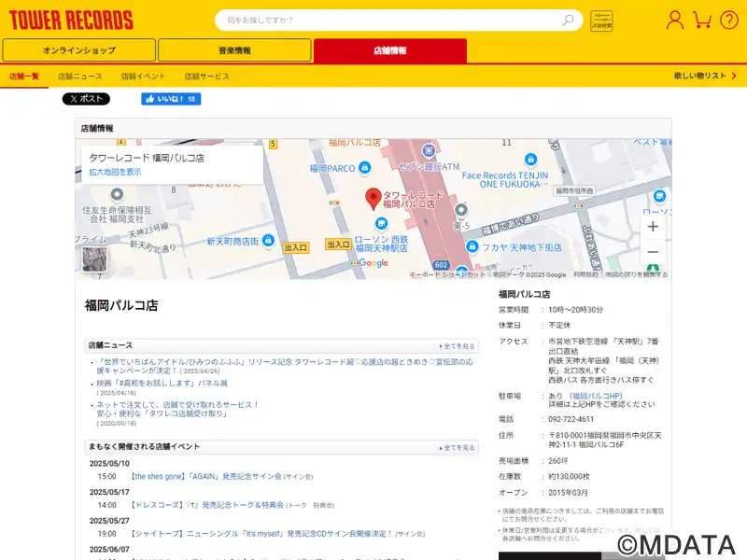The width and height of the screenshot is (747, 560).
Task: Click 全てを見る in 店舗ニュース header
Action: 457,346
